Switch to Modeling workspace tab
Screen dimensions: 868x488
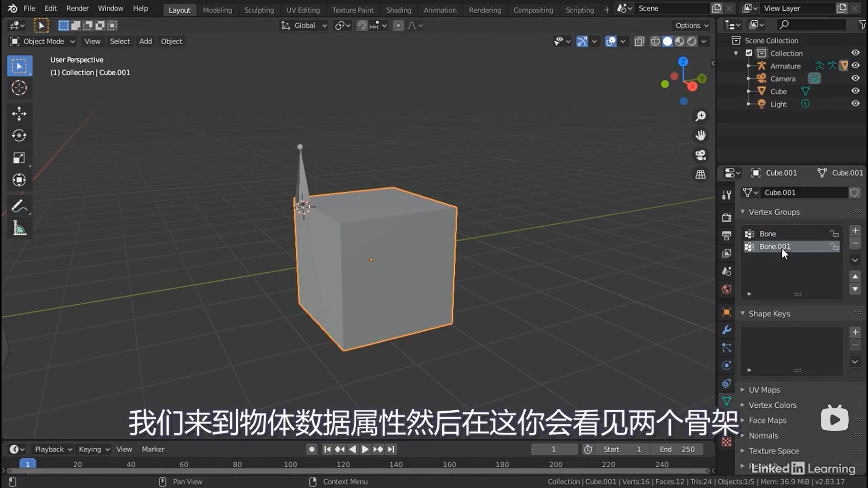217,10
